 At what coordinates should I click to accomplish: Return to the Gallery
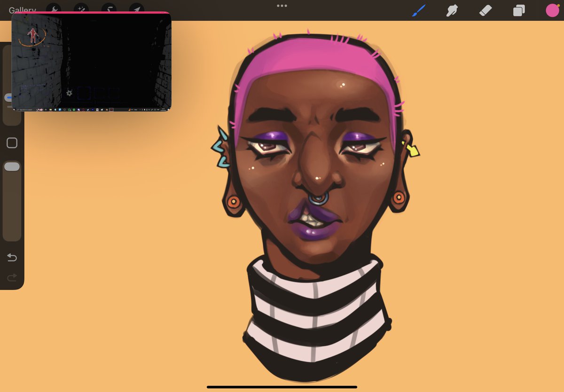(x=23, y=9)
